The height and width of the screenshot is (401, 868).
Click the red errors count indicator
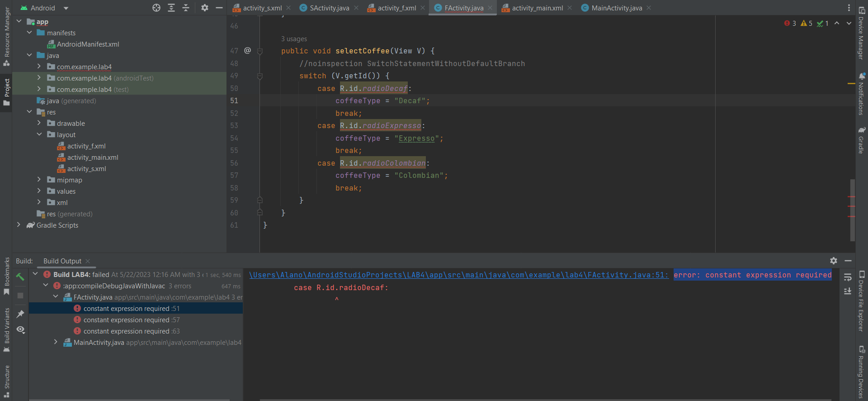point(790,23)
